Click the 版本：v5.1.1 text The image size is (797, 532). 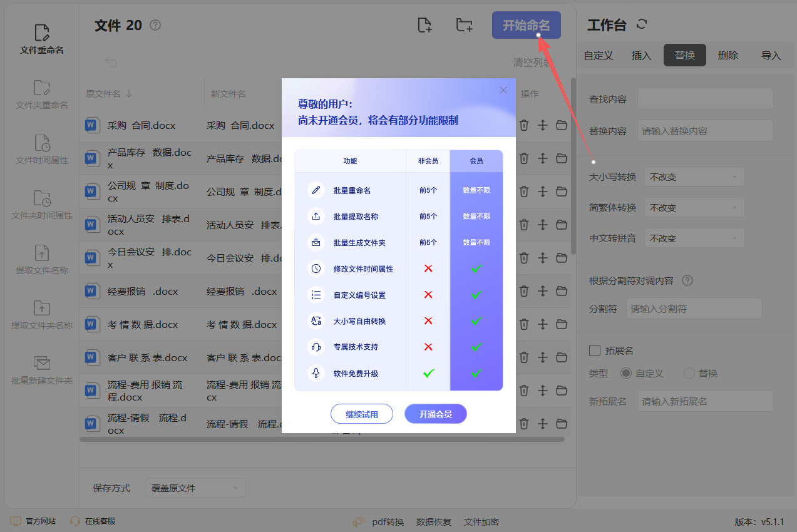pyautogui.click(x=759, y=521)
